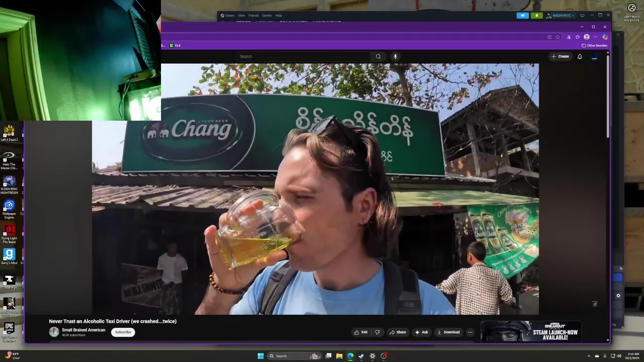Image resolution: width=644 pixels, height=362 pixels.
Task: Share the video
Action: (397, 332)
